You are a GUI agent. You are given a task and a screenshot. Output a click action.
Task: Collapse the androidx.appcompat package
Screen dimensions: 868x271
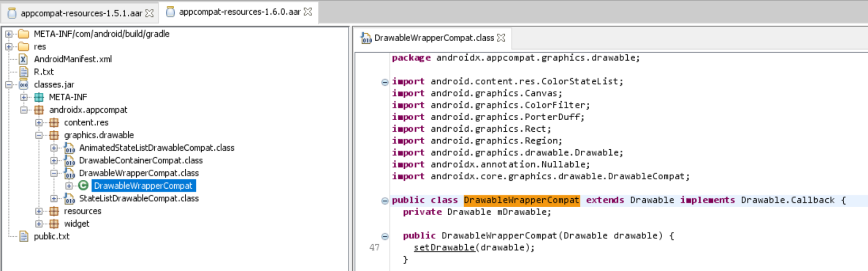pyautogui.click(x=24, y=110)
